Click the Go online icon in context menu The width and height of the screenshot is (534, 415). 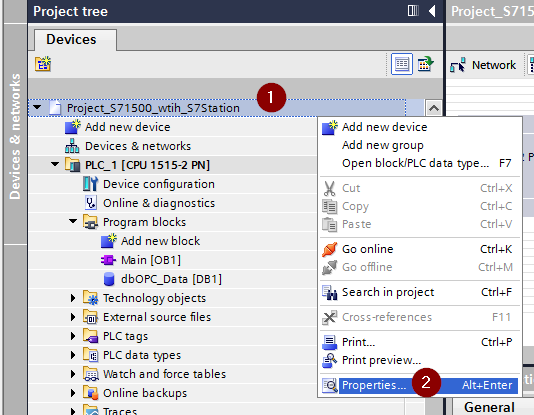click(x=329, y=249)
